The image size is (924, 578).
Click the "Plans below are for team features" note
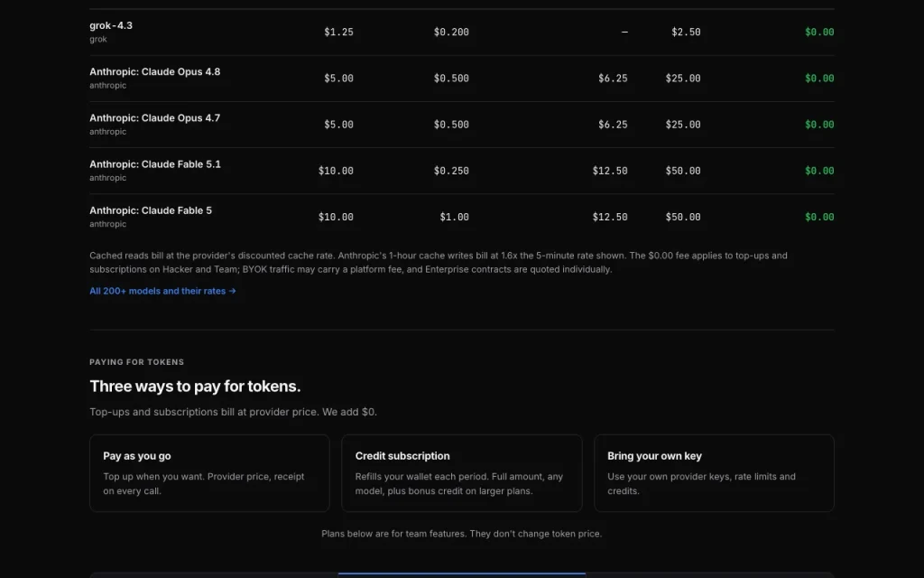pos(461,534)
